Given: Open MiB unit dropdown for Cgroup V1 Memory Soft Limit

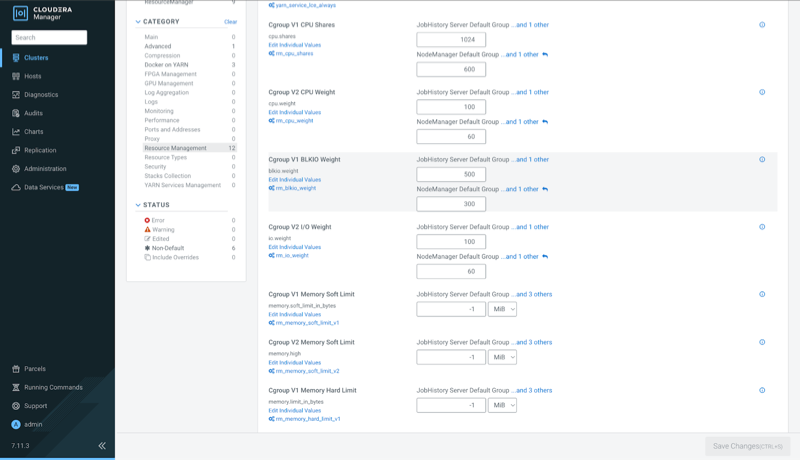Looking at the screenshot, I should (x=502, y=309).
